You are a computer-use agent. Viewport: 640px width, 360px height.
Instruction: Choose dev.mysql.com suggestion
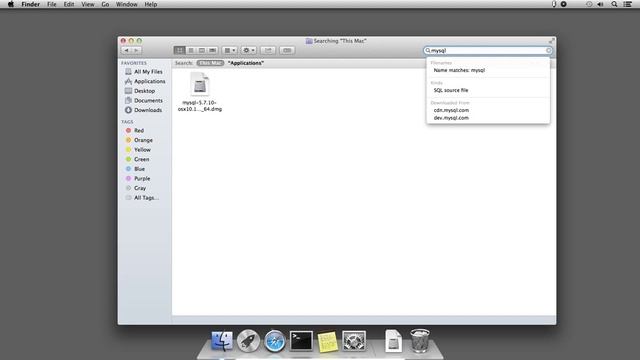[451, 118]
